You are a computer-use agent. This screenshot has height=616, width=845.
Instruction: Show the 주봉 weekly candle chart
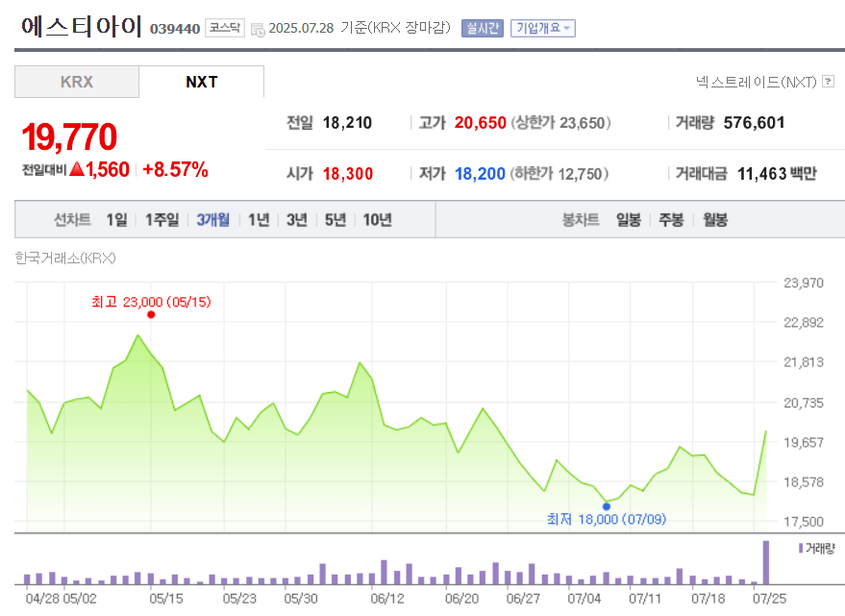(x=671, y=220)
